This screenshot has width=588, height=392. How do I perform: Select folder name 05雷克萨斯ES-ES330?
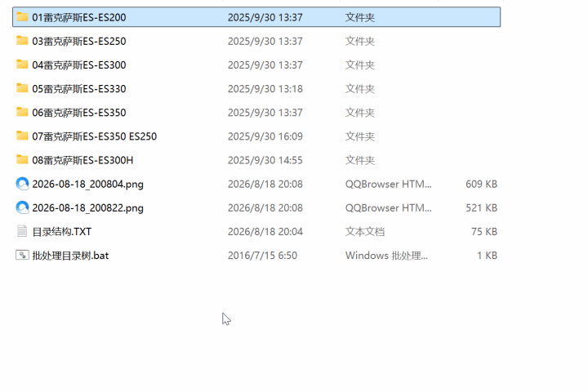(79, 89)
